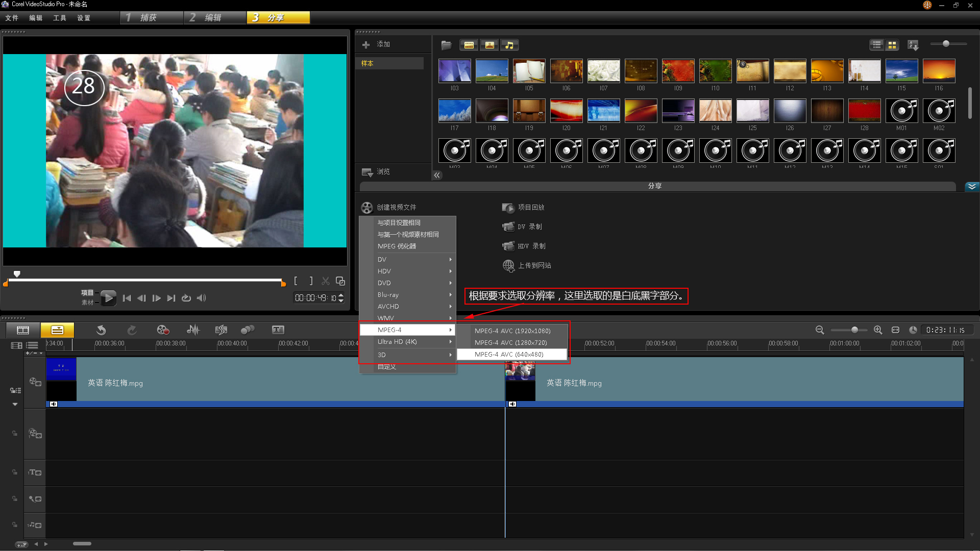Open the Sound Mixer tool
This screenshot has height=551, width=980.
coord(193,330)
